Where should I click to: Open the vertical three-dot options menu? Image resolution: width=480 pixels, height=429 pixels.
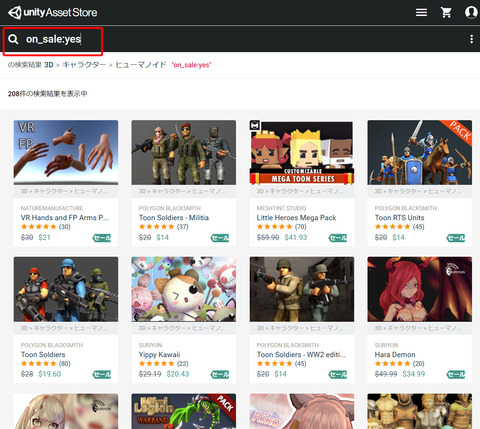(471, 39)
